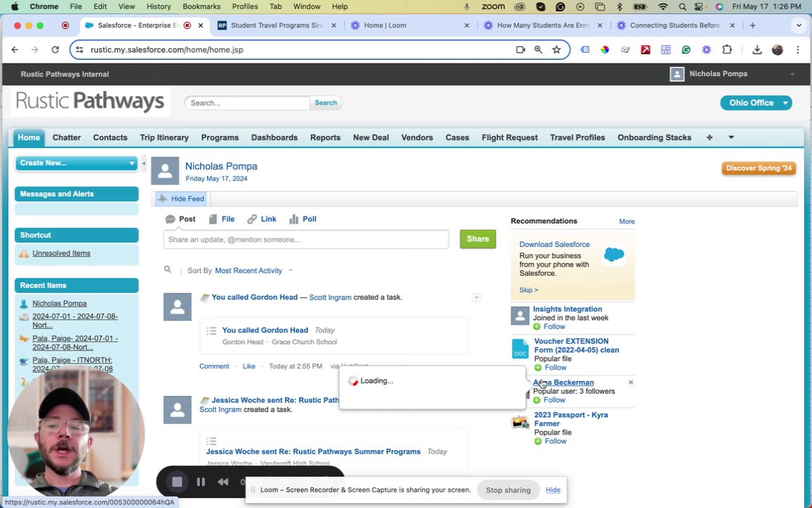Pause the Loom recording

point(201,482)
